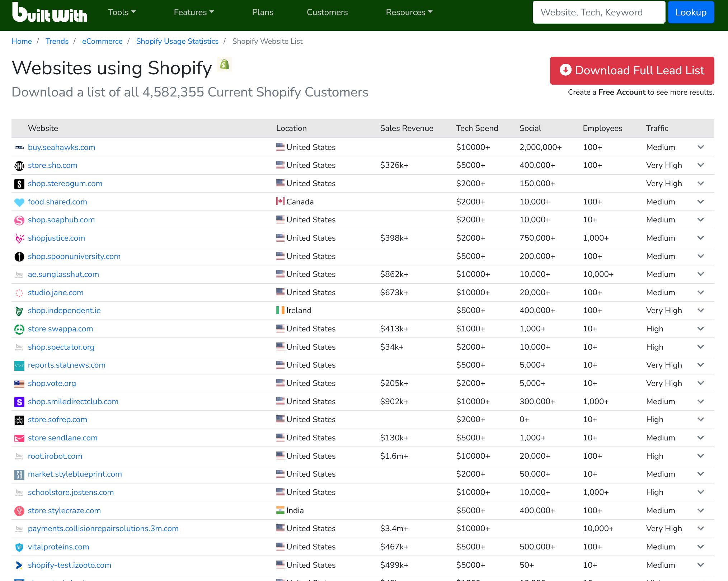Viewport: 728px width, 581px height.
Task: Select the Customers menu item
Action: click(x=327, y=12)
